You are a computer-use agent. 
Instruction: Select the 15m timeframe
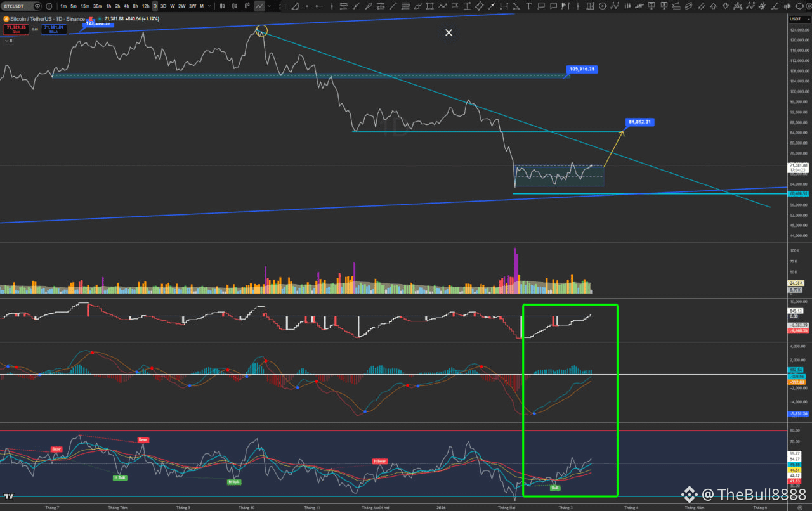[x=85, y=6]
